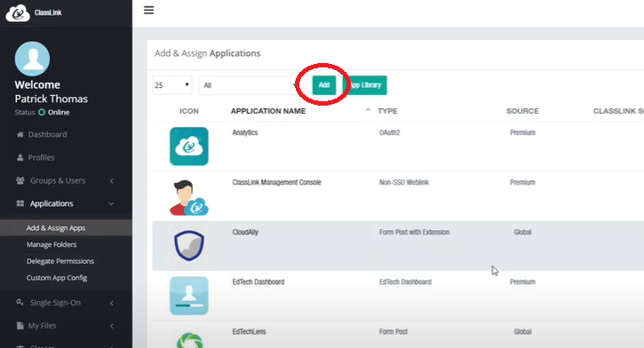Click Premium source in EdTech Dashboard row
Image resolution: width=644 pixels, height=348 pixels.
[522, 282]
